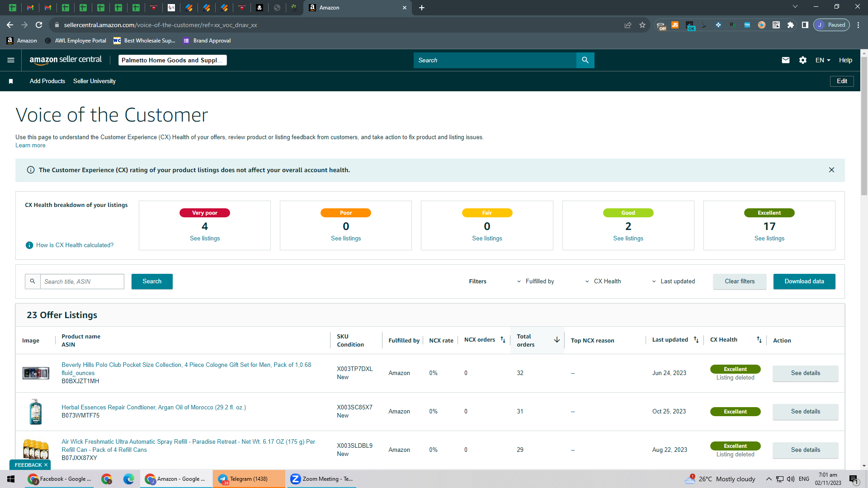Click the Air Wick product thumbnail
Screen dimensions: 868x488
click(36, 450)
